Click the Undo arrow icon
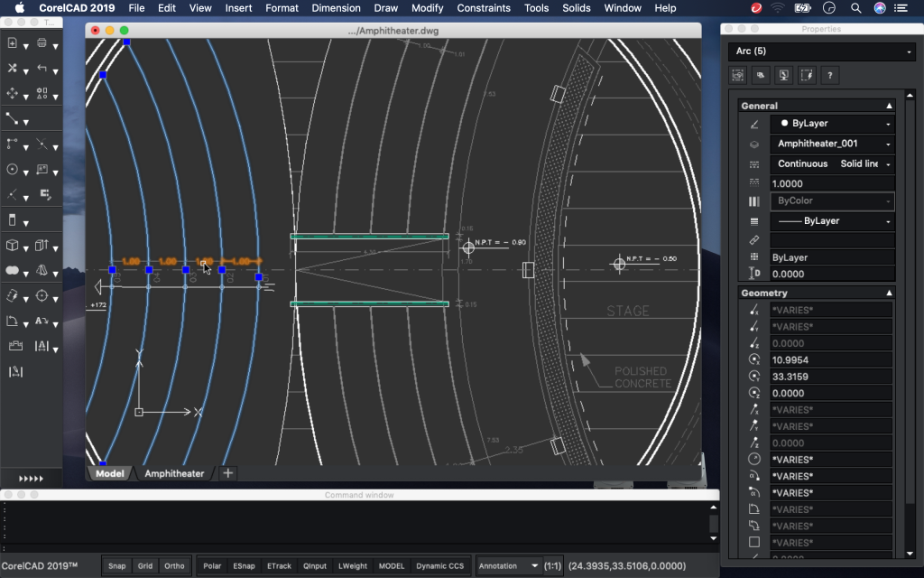Screen dimensions: 924x578 (42, 68)
